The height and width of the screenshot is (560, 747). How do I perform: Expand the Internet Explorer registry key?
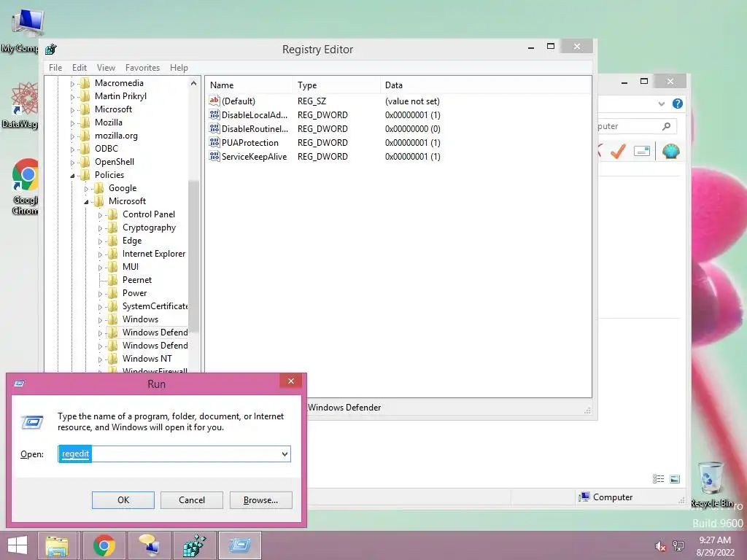point(100,254)
